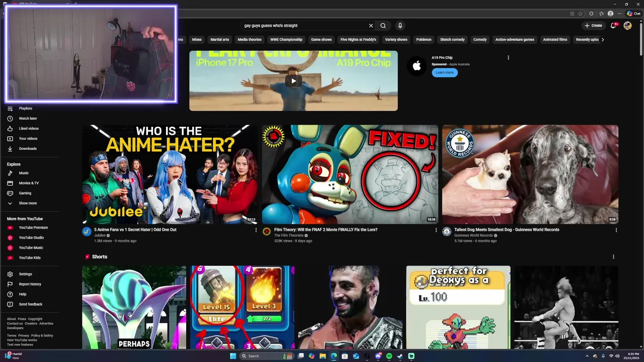This screenshot has height=362, width=644.
Task: Open The Film Theorists channel link
Action: (x=289, y=235)
